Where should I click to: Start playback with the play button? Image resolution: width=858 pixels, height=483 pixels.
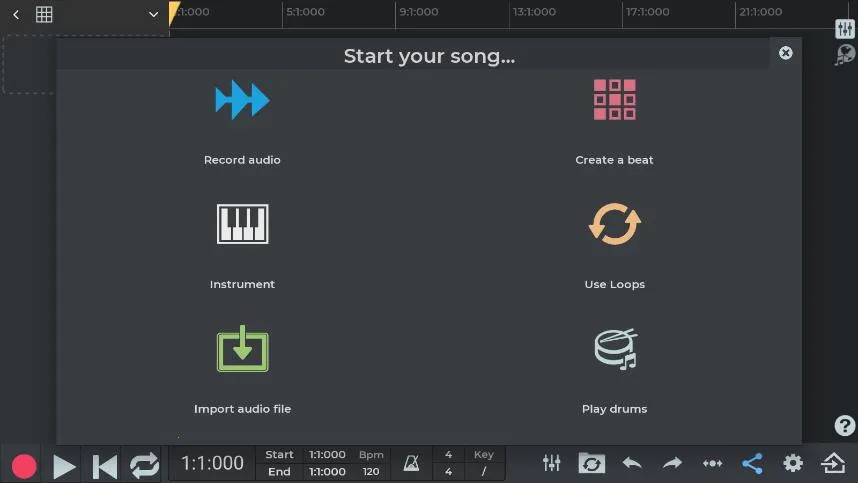[x=64, y=465]
